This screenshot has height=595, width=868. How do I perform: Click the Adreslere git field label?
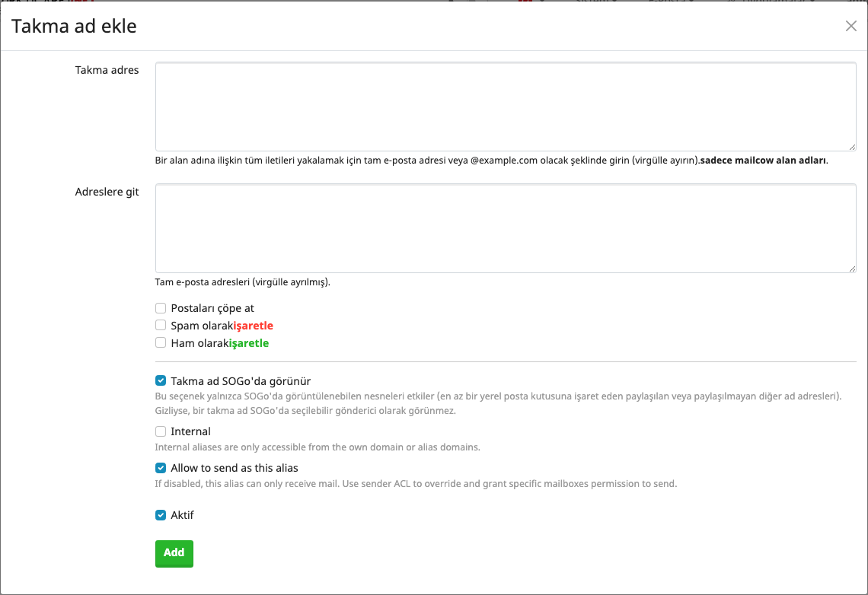click(107, 192)
